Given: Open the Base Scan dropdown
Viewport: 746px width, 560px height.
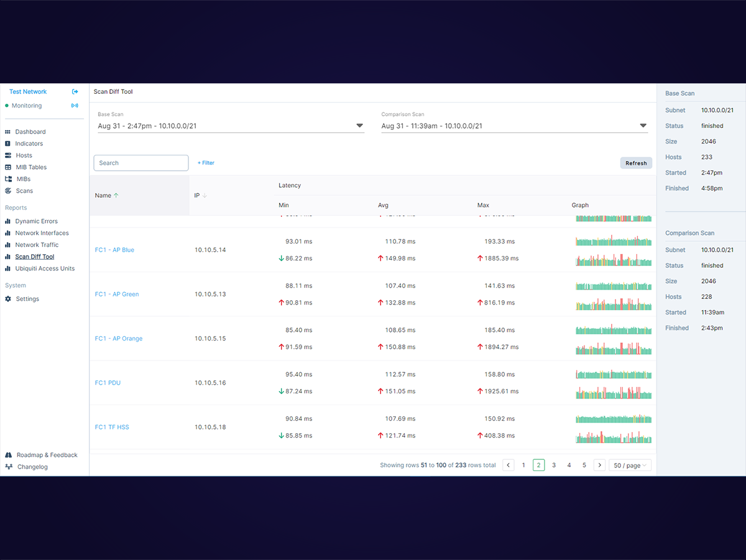Looking at the screenshot, I should click(x=231, y=126).
